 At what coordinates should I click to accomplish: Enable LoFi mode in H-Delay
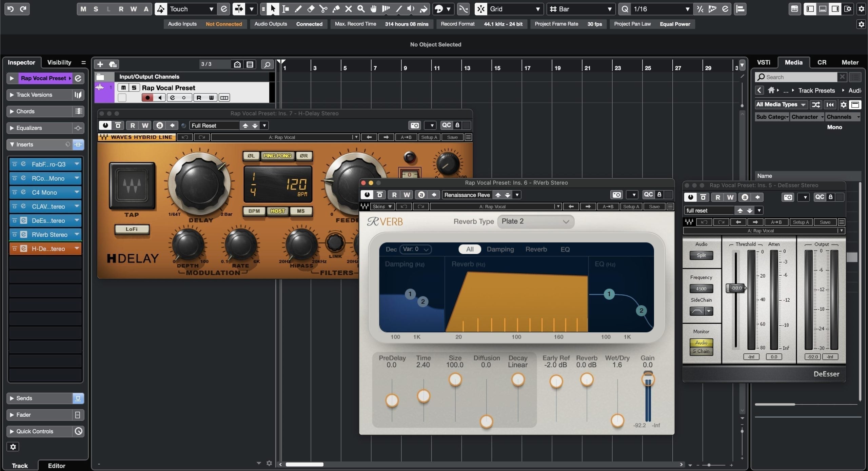pyautogui.click(x=132, y=229)
